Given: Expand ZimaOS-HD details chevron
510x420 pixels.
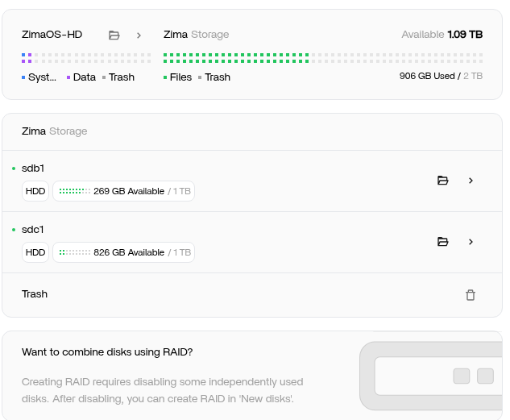Looking at the screenshot, I should (x=139, y=35).
